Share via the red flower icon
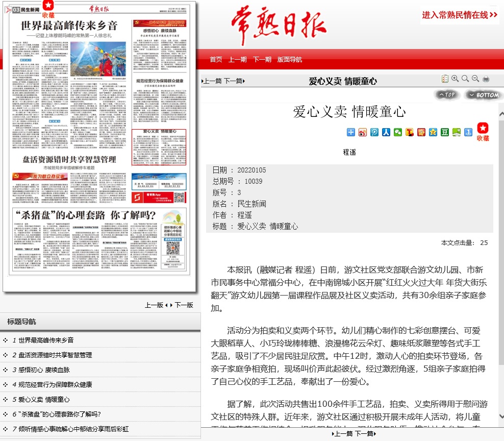The image size is (504, 441). [x=421, y=132]
